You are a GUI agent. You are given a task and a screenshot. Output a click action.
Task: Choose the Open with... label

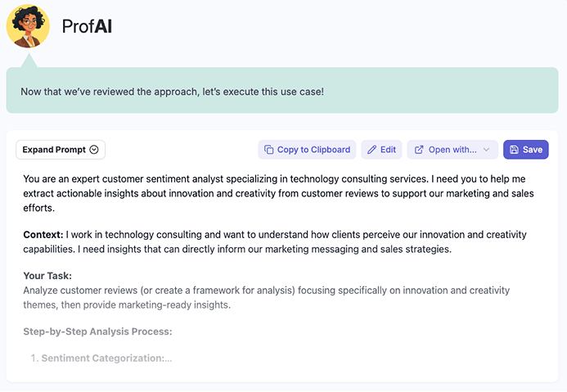click(452, 150)
